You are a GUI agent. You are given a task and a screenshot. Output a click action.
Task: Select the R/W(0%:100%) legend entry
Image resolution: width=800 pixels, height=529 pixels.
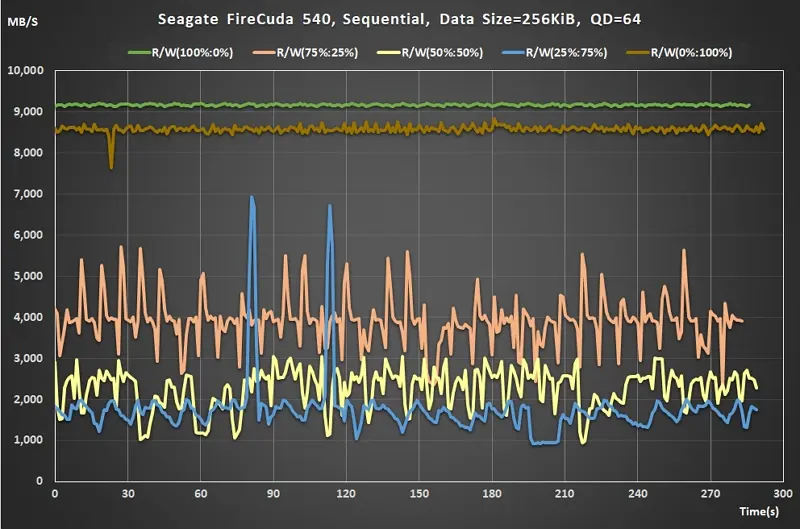tap(679, 53)
